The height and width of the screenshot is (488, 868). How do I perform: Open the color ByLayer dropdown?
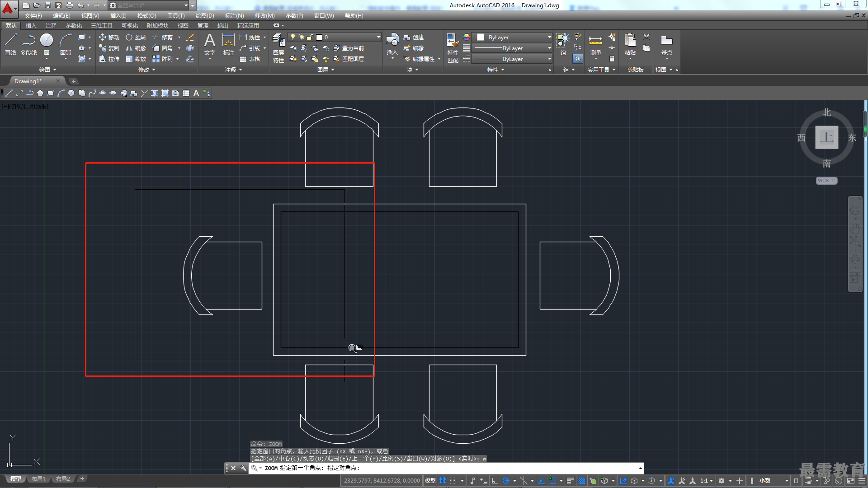click(512, 37)
